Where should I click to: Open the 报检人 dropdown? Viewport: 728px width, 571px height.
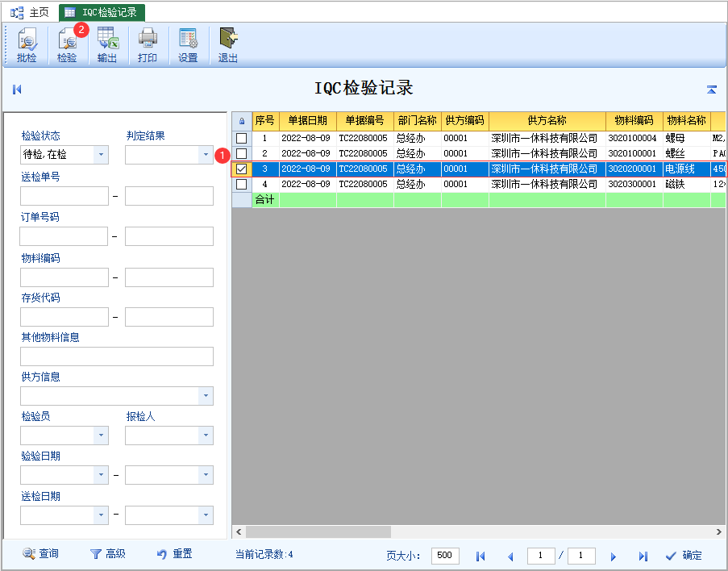coord(206,436)
